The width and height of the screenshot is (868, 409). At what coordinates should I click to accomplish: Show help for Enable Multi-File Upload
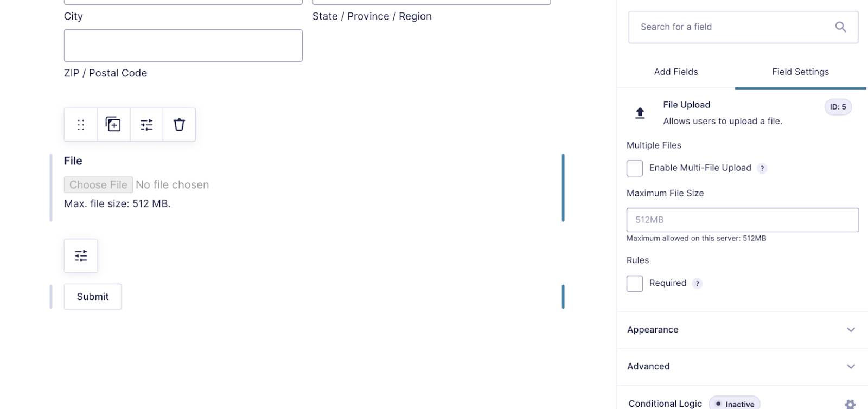tap(762, 168)
